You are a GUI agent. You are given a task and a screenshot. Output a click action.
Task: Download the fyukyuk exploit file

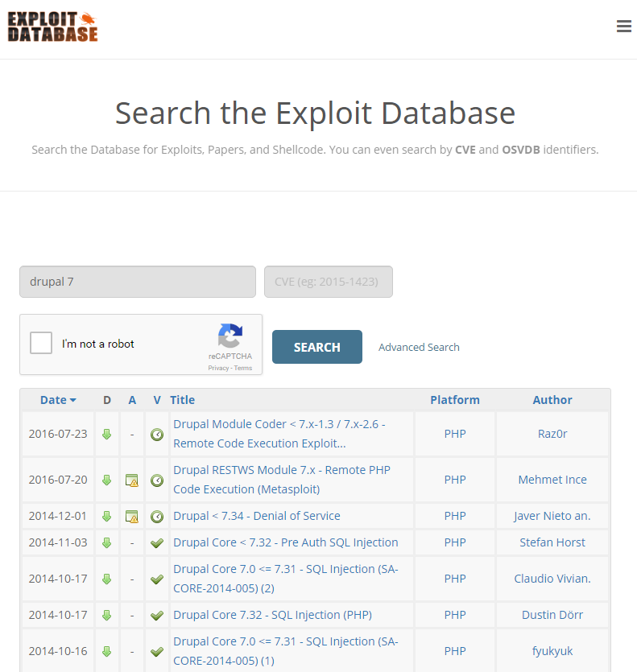tap(107, 651)
